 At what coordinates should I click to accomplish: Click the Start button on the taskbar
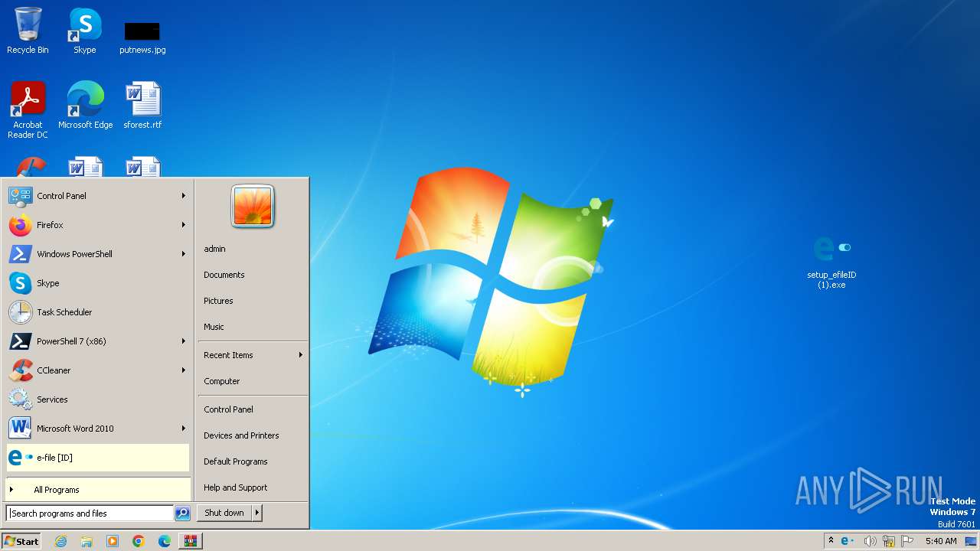point(21,541)
